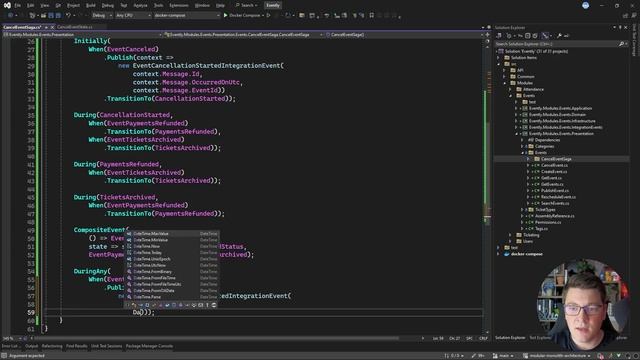This screenshot has width=640, height=360.
Task: Open the CancelEventSaga type navigation dropdown
Action: pos(244,35)
